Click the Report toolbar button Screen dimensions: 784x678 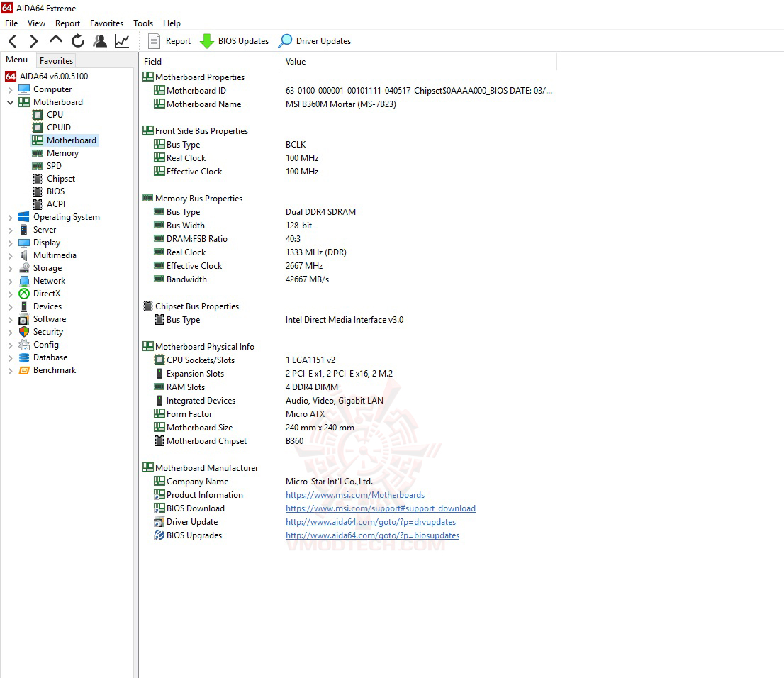point(169,41)
